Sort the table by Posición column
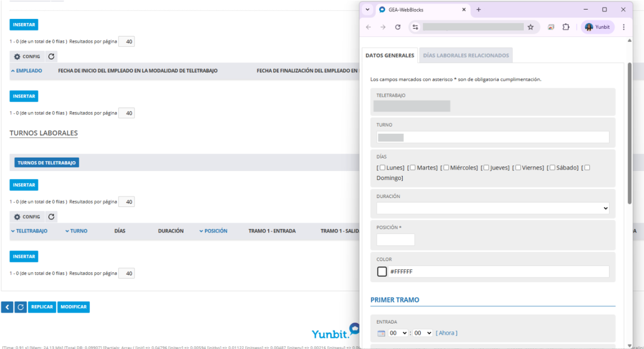 (x=215, y=231)
